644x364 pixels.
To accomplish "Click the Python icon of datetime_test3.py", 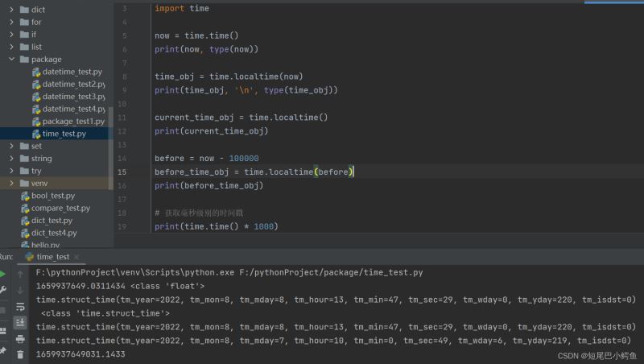I will [36, 97].
